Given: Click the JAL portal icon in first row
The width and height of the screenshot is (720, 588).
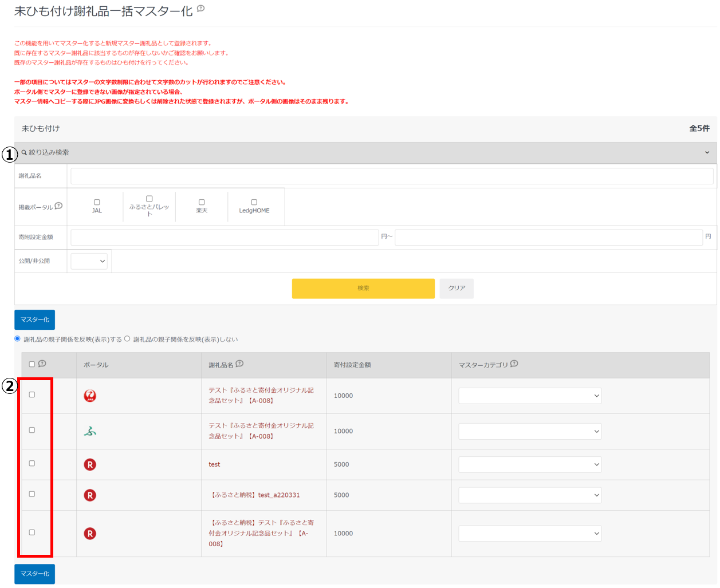Looking at the screenshot, I should pos(90,396).
